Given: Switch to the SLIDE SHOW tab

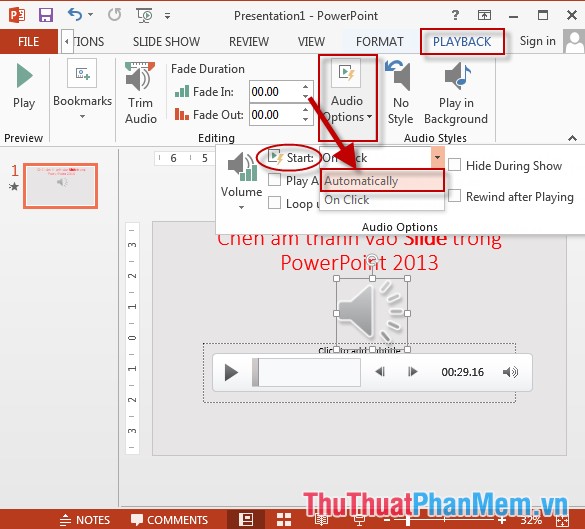Looking at the screenshot, I should click(166, 41).
